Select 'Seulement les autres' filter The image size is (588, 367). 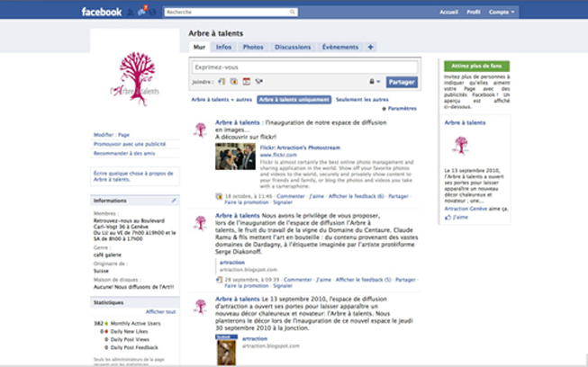pyautogui.click(x=364, y=99)
